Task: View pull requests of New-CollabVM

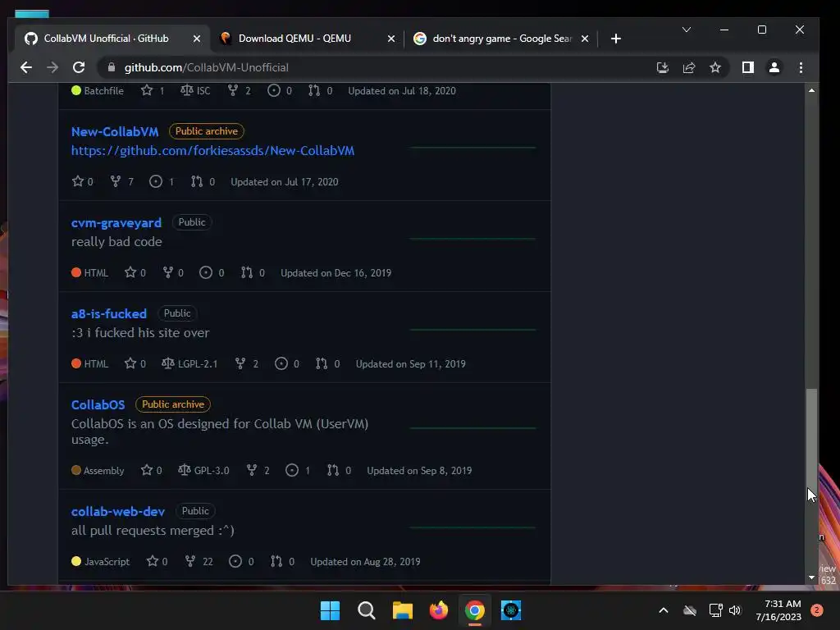Action: [203, 181]
